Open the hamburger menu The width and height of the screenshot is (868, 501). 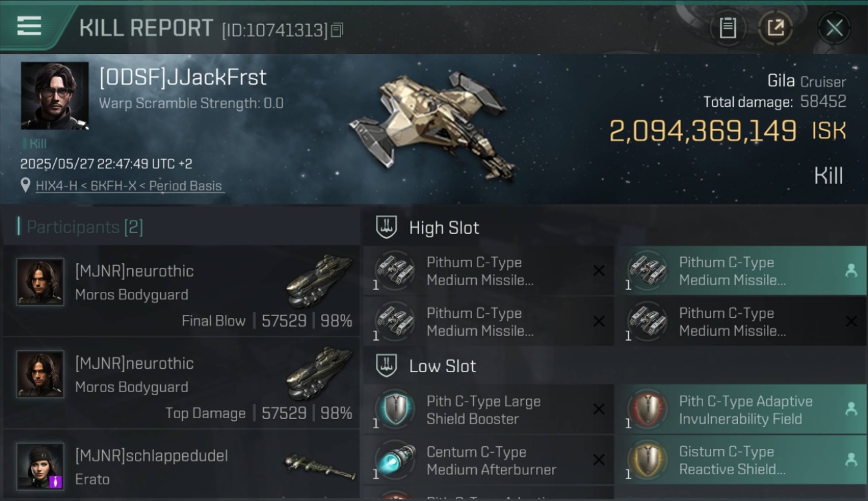(x=29, y=26)
